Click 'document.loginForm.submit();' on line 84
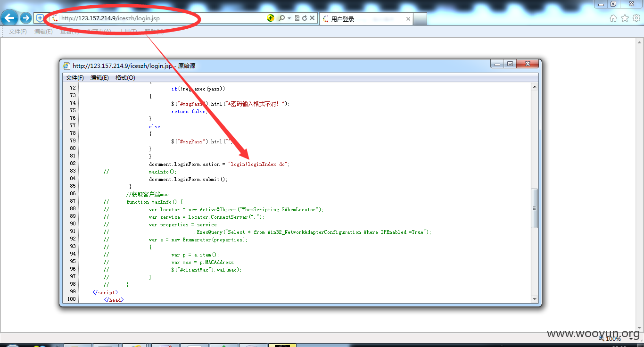This screenshot has height=347, width=644. click(x=188, y=179)
